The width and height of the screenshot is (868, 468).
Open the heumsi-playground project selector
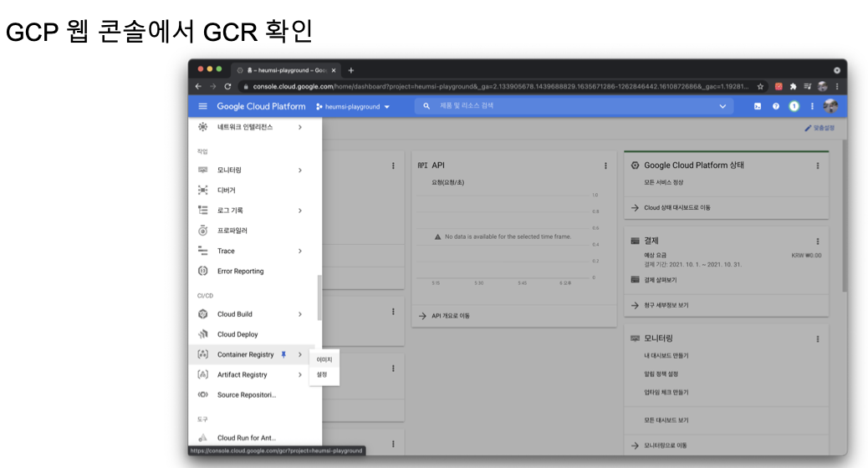(353, 106)
